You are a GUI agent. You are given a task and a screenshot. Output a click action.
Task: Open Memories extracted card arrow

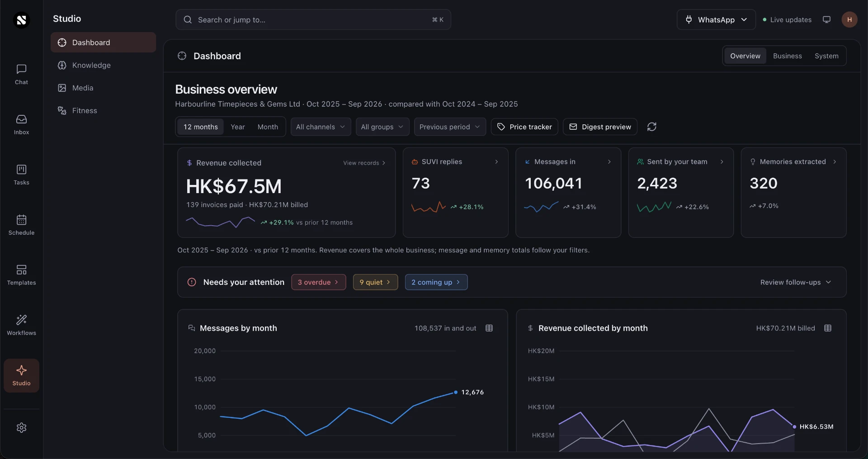[x=835, y=162]
